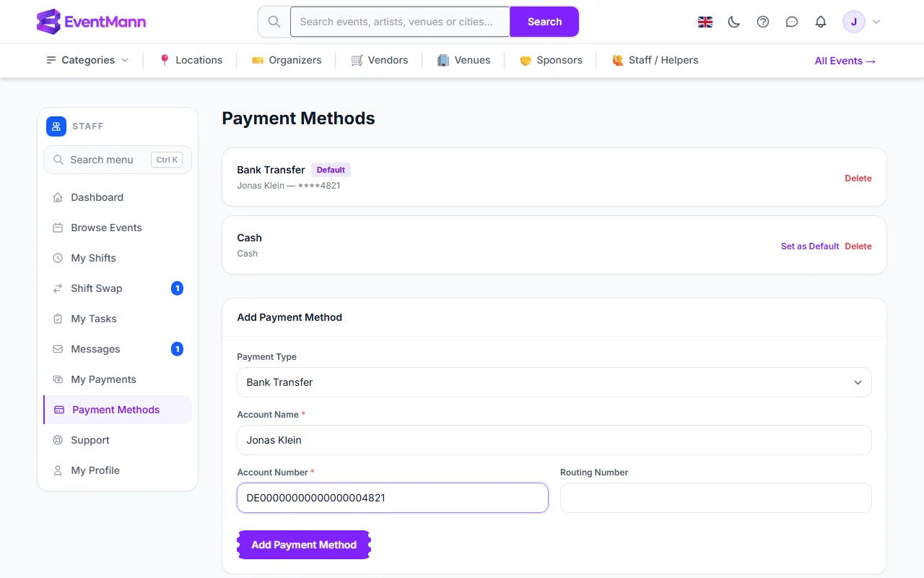The image size is (924, 578).
Task: Click the empty Routing Number field
Action: tap(716, 498)
